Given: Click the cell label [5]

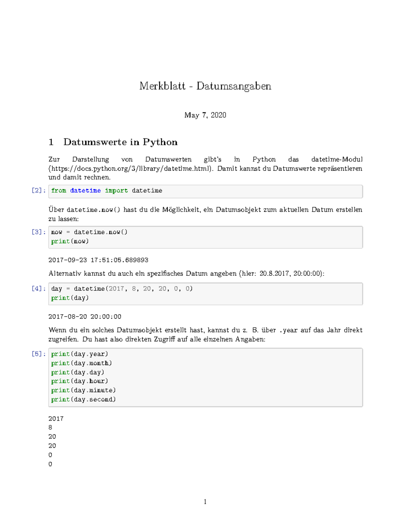Looking at the screenshot, I should [38, 354].
